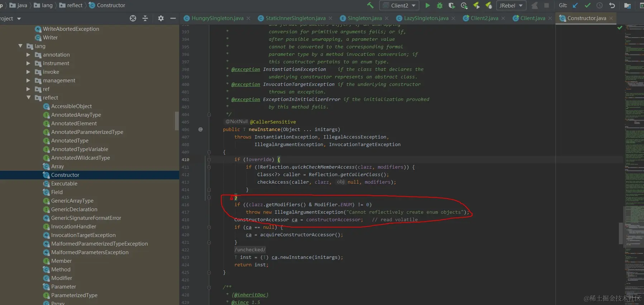The image size is (644, 305).
Task: Expand the instrument package
Action: point(28,63)
